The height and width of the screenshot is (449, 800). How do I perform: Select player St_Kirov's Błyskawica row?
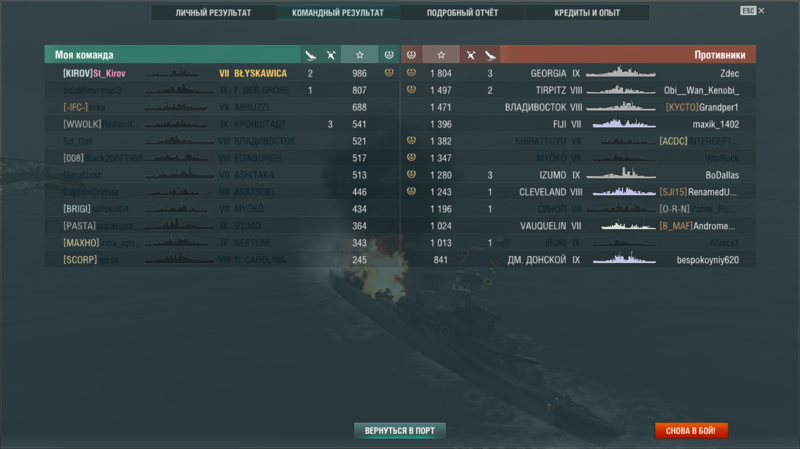pyautogui.click(x=222, y=73)
